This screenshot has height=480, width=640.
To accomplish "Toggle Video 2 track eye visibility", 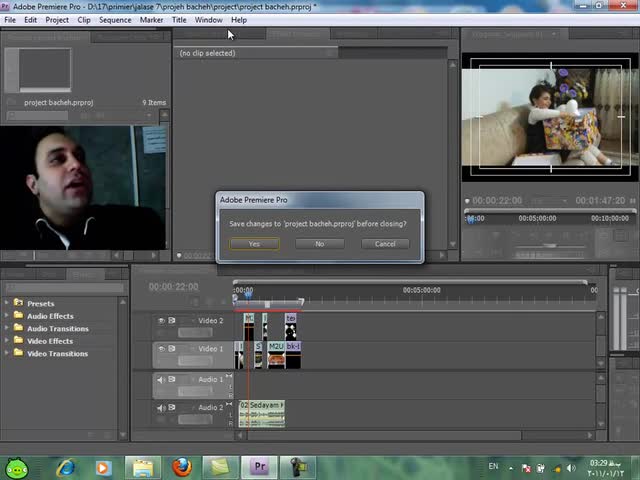I will coord(161,321).
